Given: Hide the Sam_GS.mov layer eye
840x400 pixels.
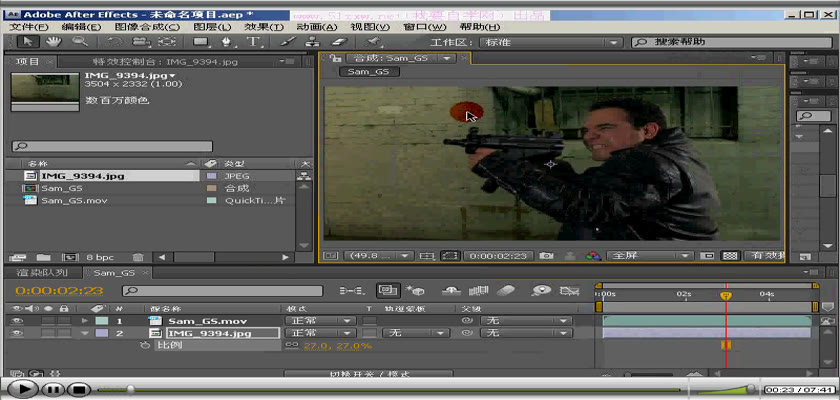Looking at the screenshot, I should coord(18,320).
